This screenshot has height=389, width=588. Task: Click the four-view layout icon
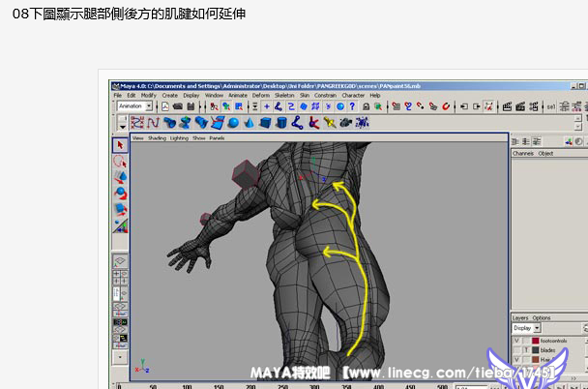click(121, 276)
